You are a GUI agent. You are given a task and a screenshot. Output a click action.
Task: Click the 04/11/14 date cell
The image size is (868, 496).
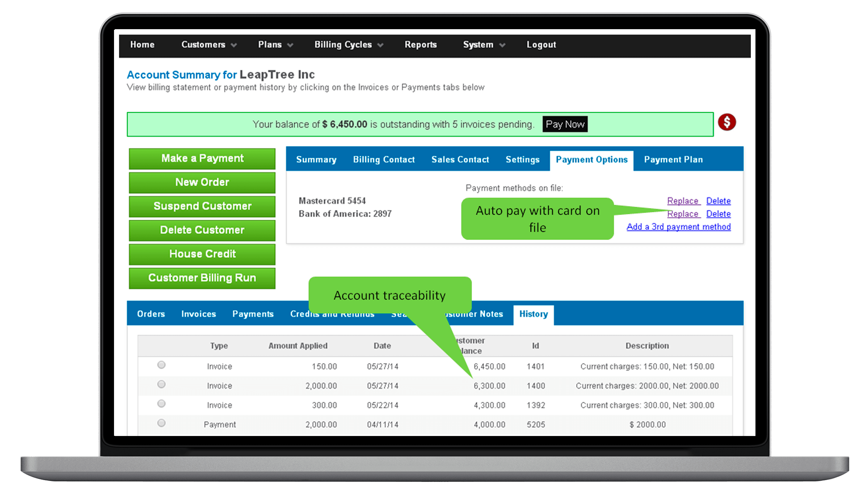coord(382,425)
